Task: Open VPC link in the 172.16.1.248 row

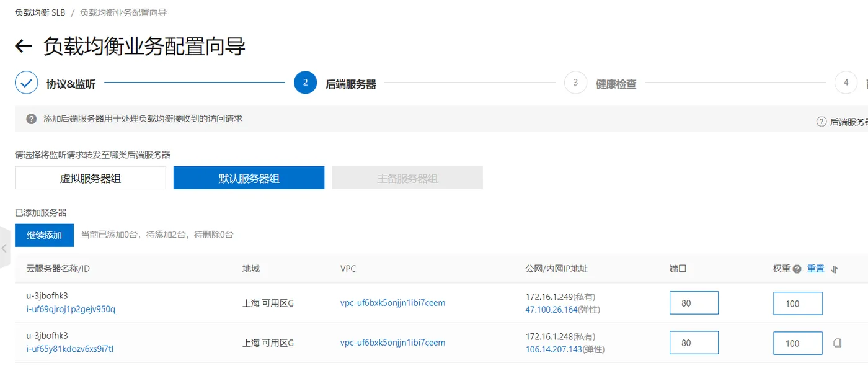Action: point(392,343)
